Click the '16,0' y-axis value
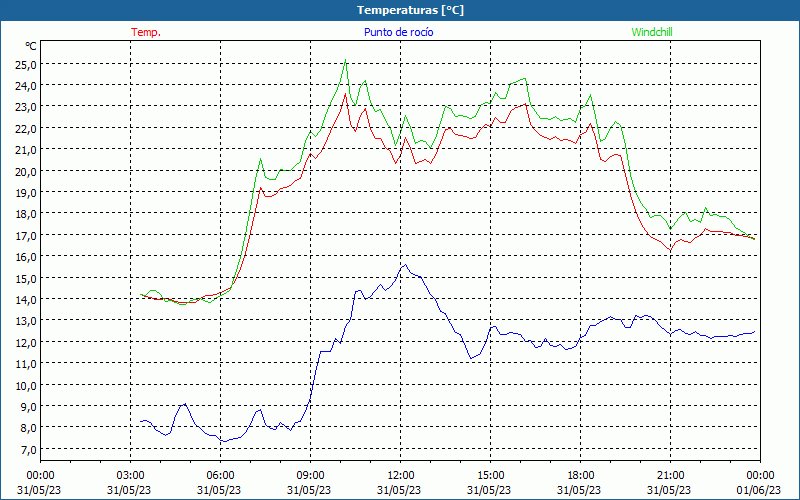Image resolution: width=800 pixels, height=500 pixels. (26, 257)
